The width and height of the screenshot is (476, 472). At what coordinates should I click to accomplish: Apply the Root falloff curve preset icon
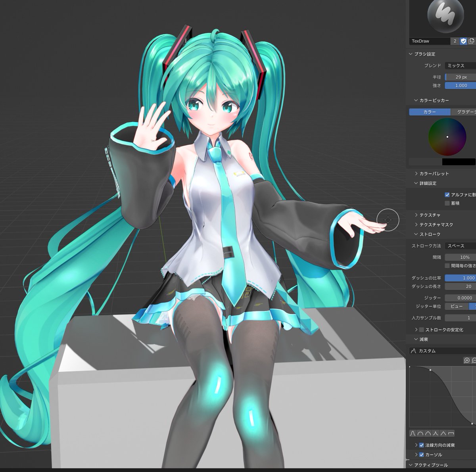(428, 434)
